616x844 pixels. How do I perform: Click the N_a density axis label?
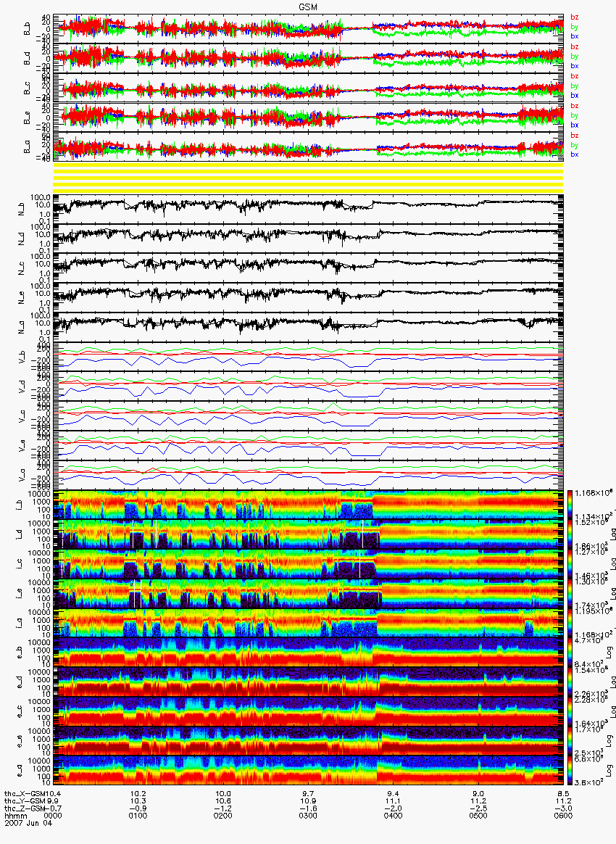tap(22, 327)
